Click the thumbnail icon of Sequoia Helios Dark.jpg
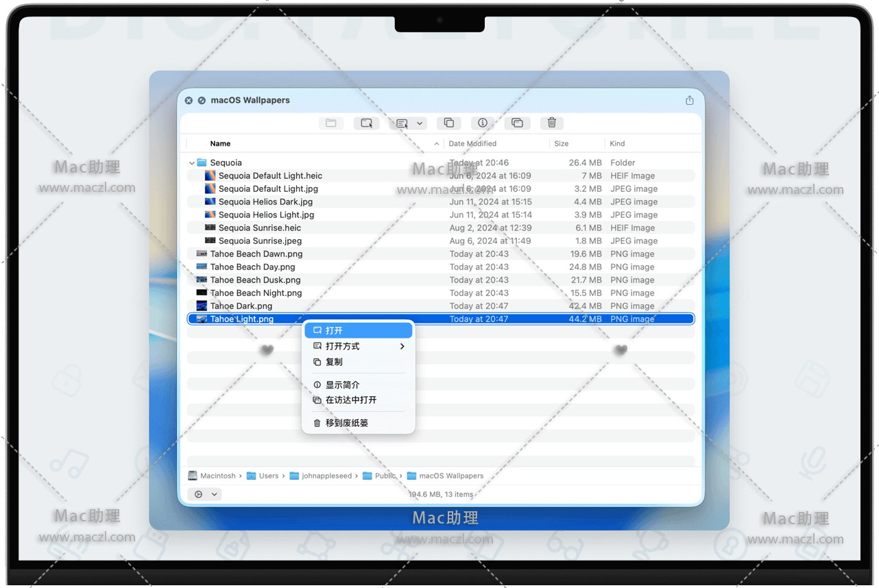 click(210, 202)
